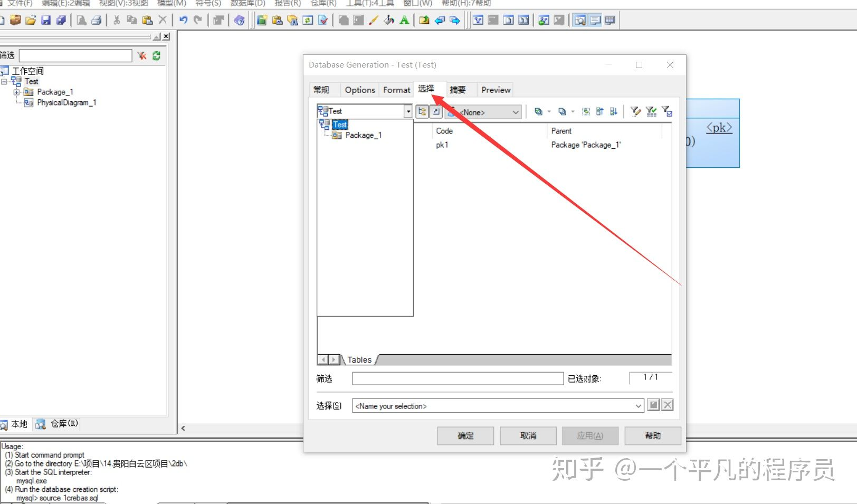Viewport: 857px width, 504px height.
Task: Click Move Selected Items to Top icon
Action: tap(599, 111)
